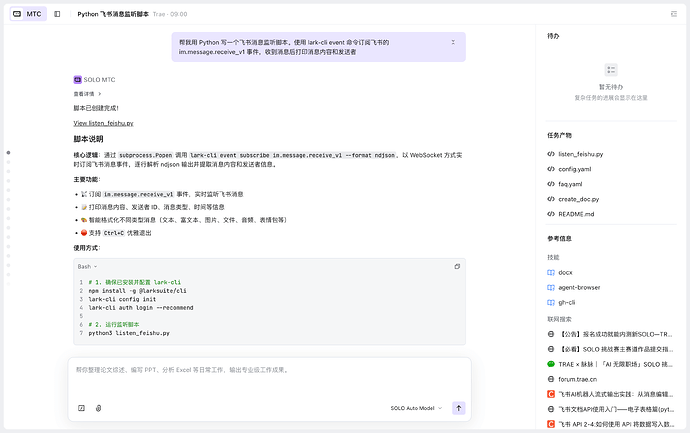Image resolution: width=690 pixels, height=433 pixels.
Task: Send message with the arrow button
Action: point(459,408)
